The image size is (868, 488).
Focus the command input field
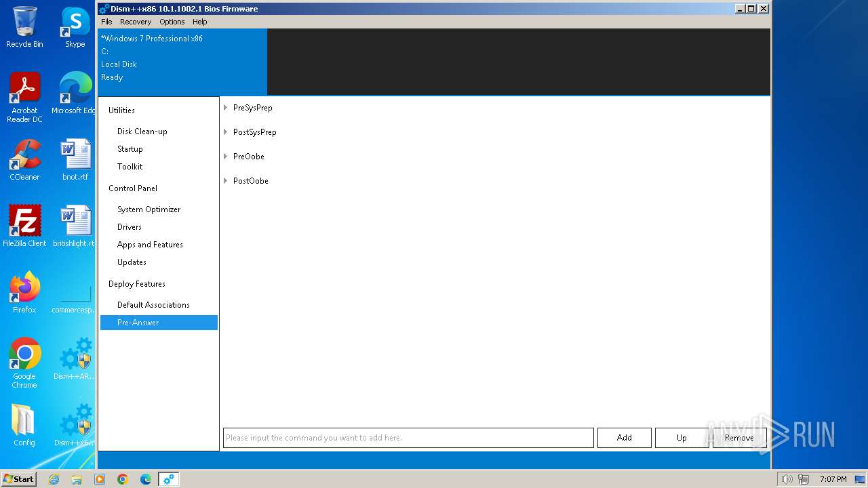[x=408, y=438]
